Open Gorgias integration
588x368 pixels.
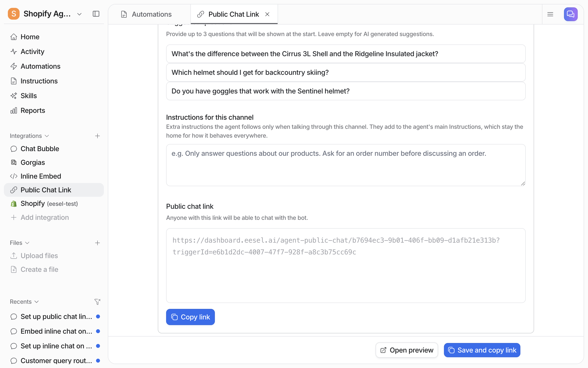[54, 162]
